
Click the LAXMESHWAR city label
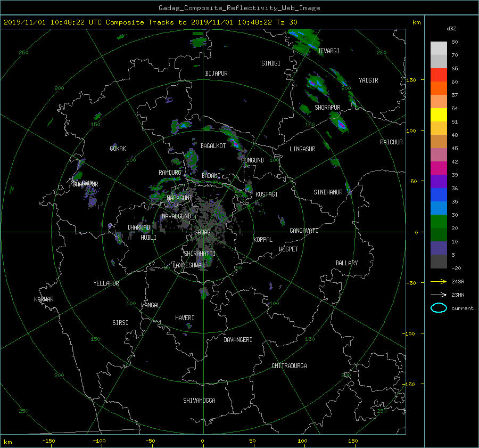pos(188,265)
